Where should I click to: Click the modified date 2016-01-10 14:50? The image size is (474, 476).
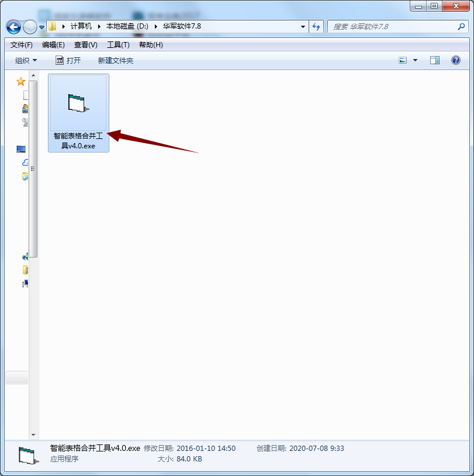pos(206,449)
